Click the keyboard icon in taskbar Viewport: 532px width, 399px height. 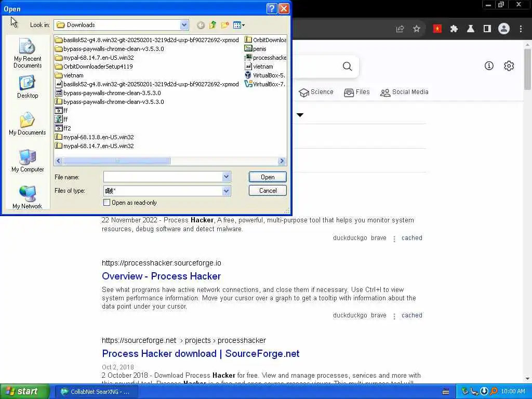coord(446,392)
